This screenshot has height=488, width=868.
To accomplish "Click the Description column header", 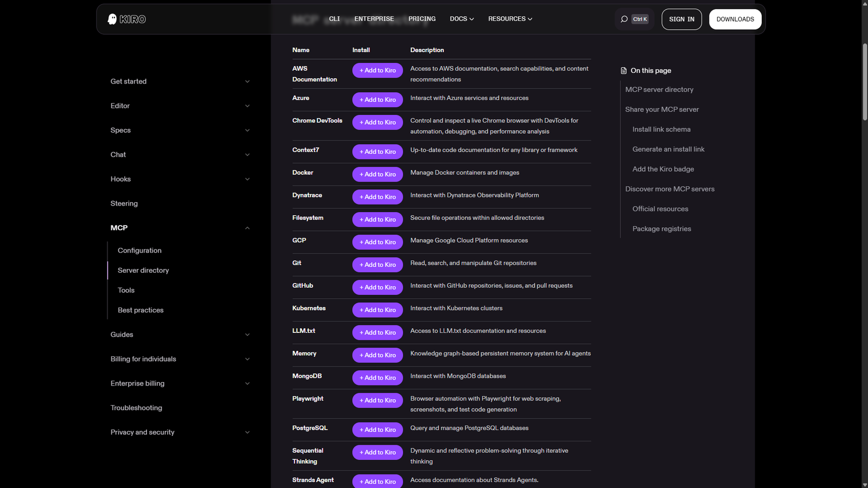I will click(x=427, y=50).
